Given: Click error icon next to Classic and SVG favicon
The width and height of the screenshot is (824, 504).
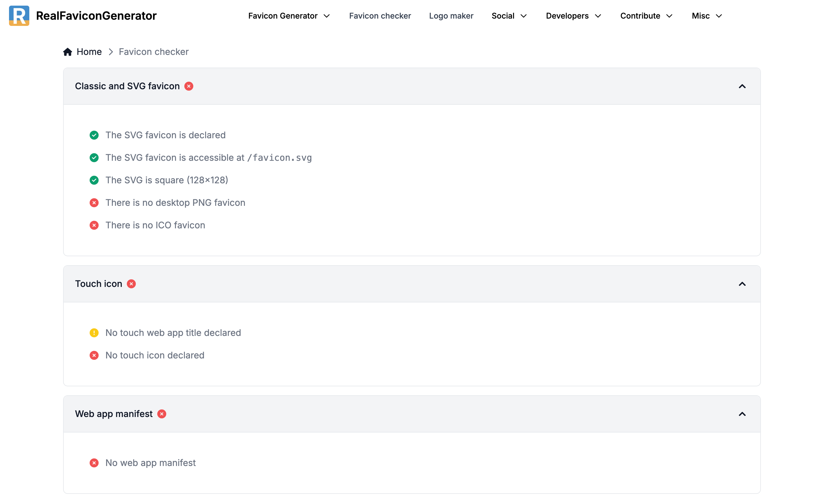Looking at the screenshot, I should [189, 86].
